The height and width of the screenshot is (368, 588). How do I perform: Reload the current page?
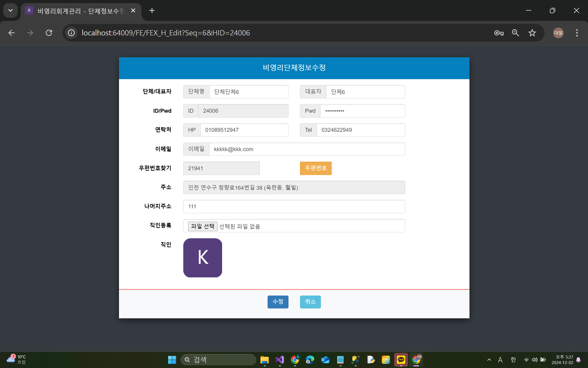click(x=49, y=33)
